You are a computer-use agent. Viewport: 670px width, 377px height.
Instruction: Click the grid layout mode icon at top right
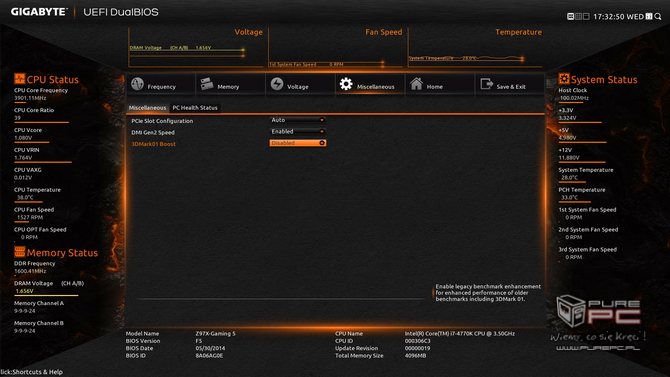pyautogui.click(x=578, y=16)
